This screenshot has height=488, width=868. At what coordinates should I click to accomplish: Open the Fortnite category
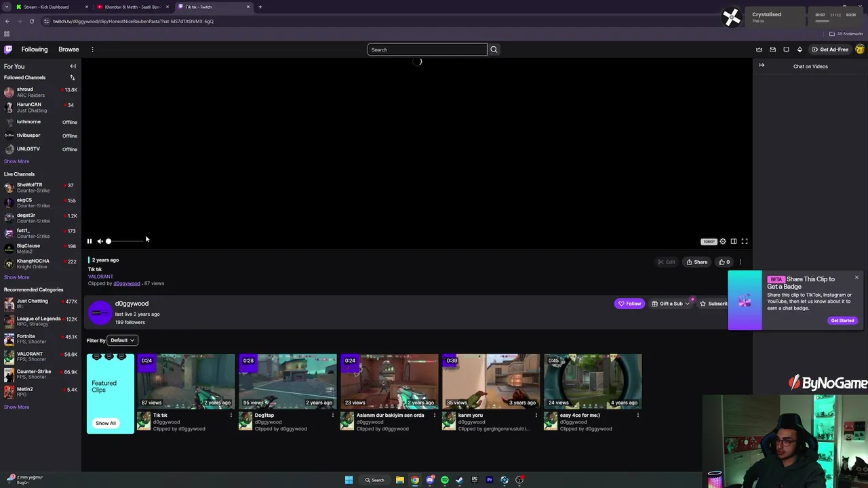point(41,339)
